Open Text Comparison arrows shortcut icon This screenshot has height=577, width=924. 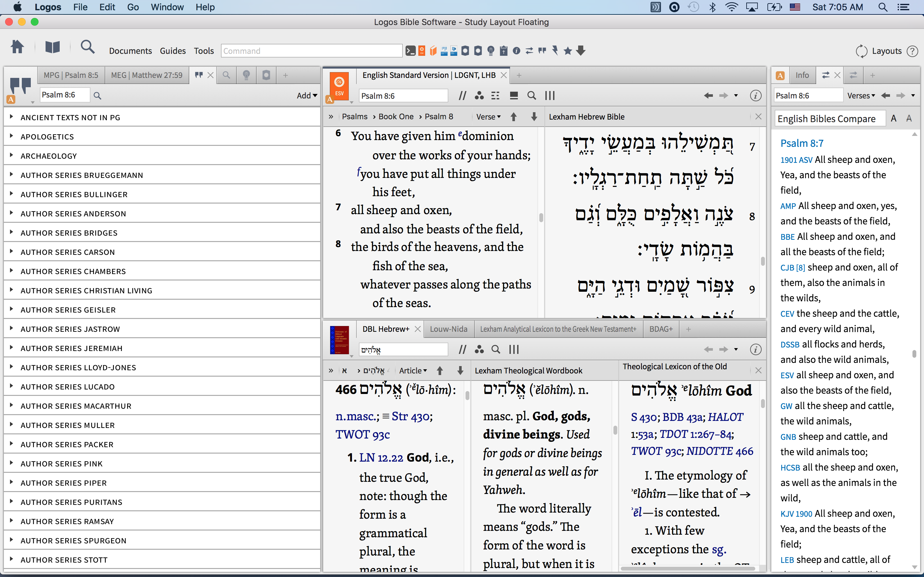click(529, 51)
